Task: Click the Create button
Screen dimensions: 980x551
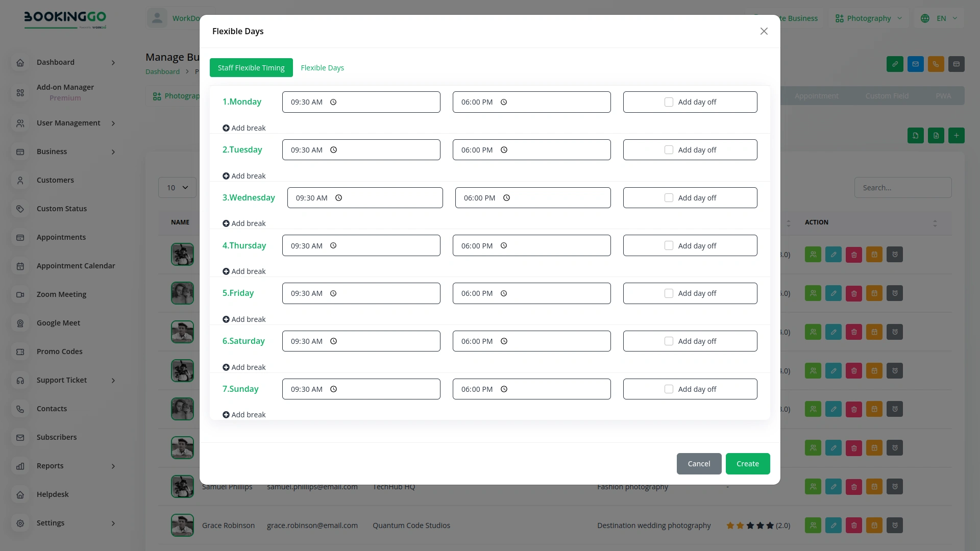Action: 747,463
